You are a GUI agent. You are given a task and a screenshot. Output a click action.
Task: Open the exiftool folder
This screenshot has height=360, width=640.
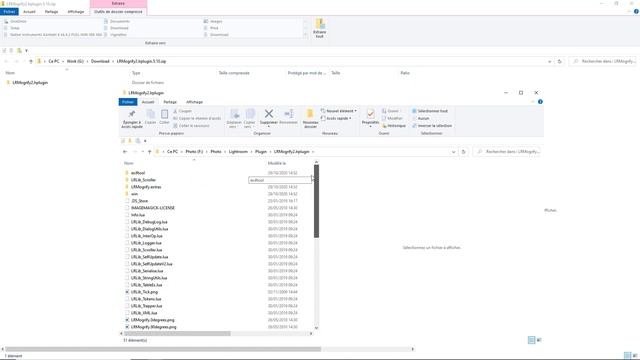click(x=138, y=173)
